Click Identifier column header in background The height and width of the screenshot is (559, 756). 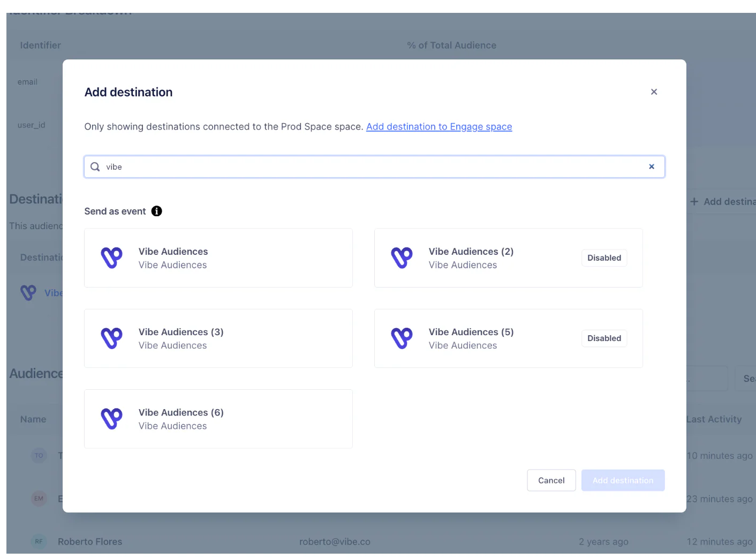41,46
